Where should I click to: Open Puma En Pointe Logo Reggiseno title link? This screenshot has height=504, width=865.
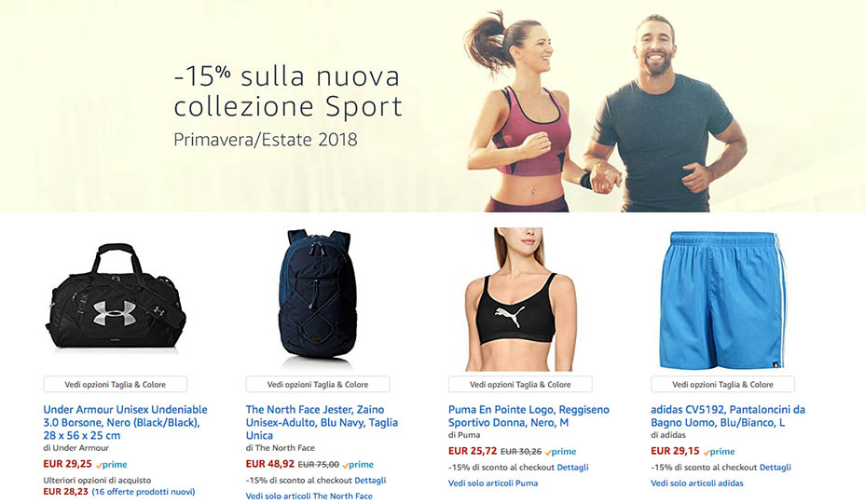(529, 416)
